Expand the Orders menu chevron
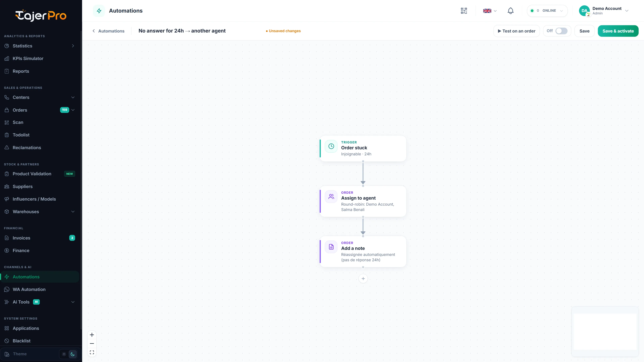The image size is (644, 362). (73, 110)
